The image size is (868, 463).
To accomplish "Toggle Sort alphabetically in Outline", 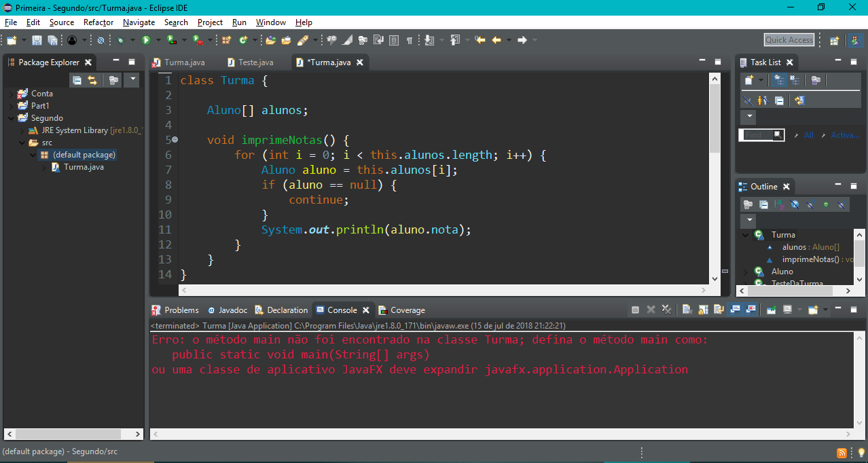I will 779,204.
